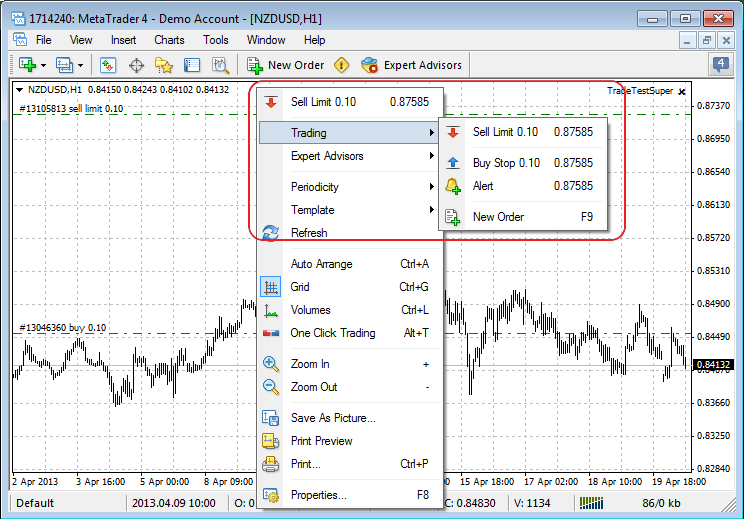Click Zoom Out in context menu

(x=349, y=387)
